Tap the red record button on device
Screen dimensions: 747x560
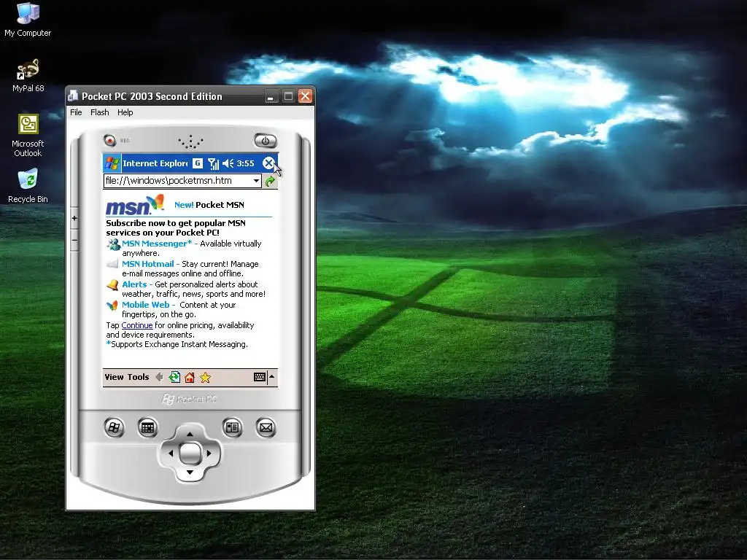click(x=109, y=141)
